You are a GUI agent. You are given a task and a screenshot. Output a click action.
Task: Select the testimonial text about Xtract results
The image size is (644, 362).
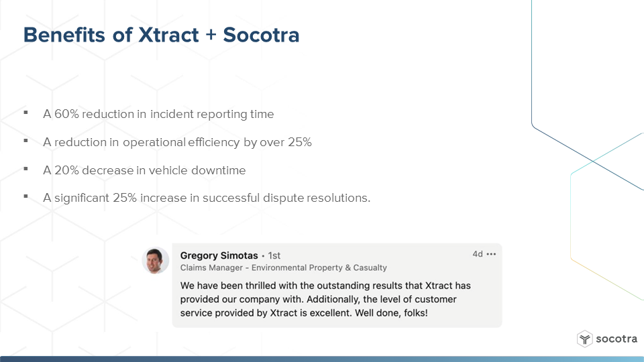click(x=325, y=299)
